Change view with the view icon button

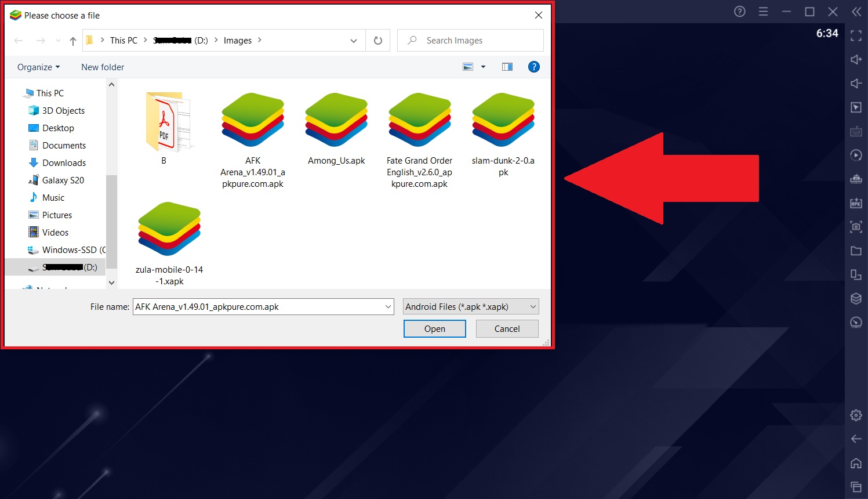468,67
